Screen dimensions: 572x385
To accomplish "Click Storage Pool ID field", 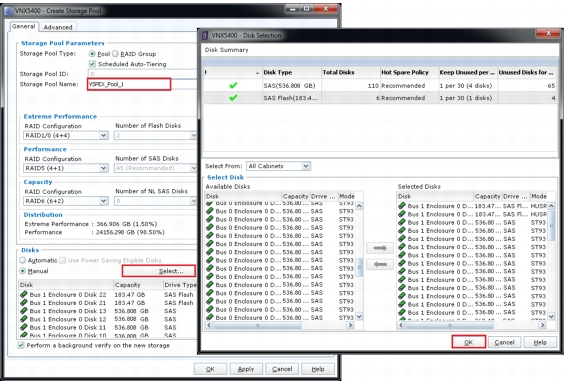I will tap(142, 74).
